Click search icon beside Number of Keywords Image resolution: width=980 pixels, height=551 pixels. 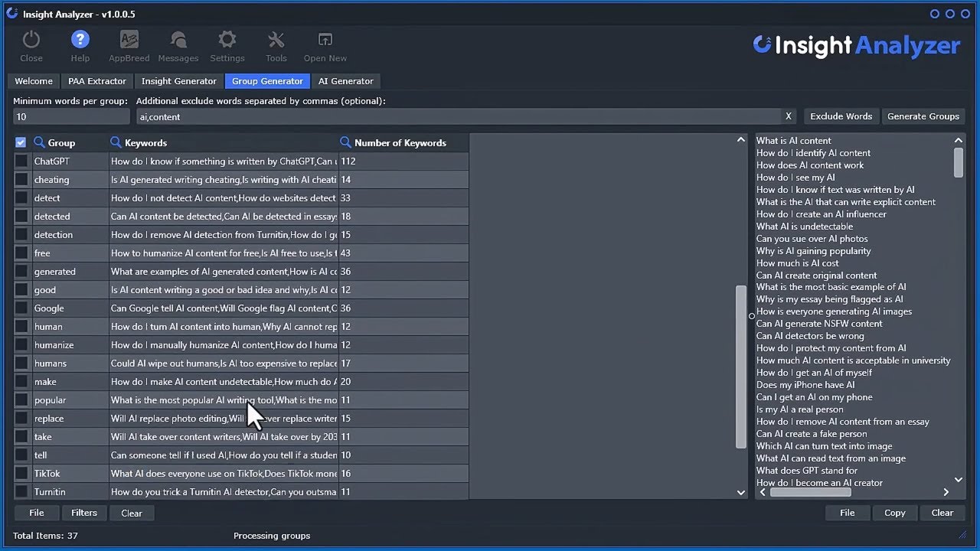[346, 142]
